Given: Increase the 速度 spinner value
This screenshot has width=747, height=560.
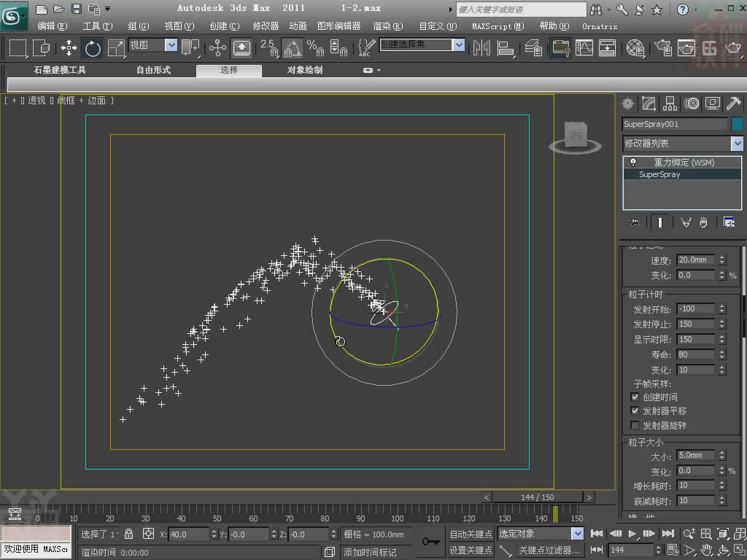Looking at the screenshot, I should click(721, 257).
